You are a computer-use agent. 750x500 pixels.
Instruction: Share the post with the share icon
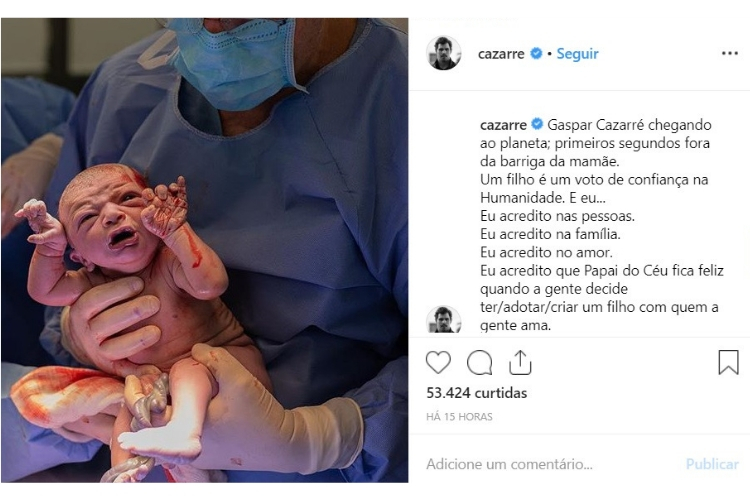tap(520, 362)
